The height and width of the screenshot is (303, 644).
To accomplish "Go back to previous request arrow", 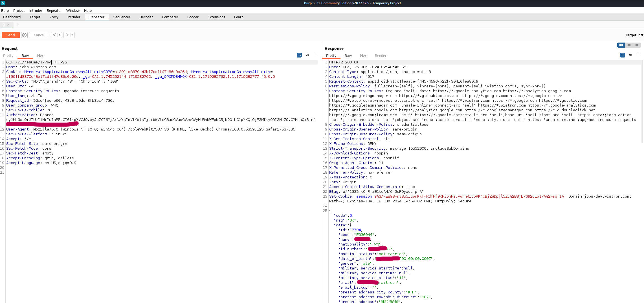I will click(x=54, y=35).
